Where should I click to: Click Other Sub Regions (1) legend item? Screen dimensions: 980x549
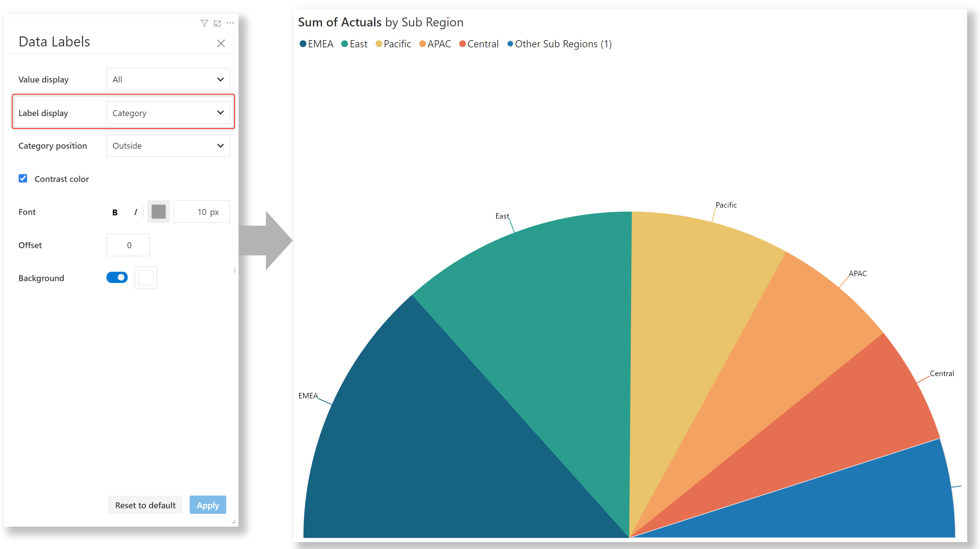(x=560, y=44)
